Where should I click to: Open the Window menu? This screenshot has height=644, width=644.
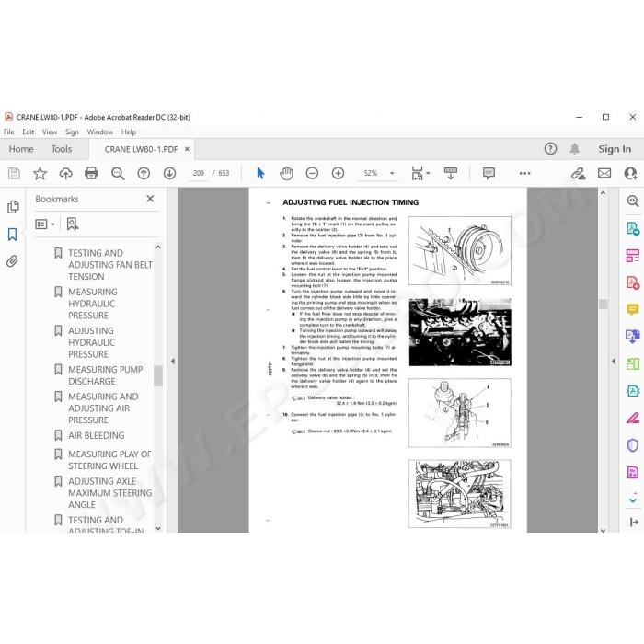coord(99,132)
